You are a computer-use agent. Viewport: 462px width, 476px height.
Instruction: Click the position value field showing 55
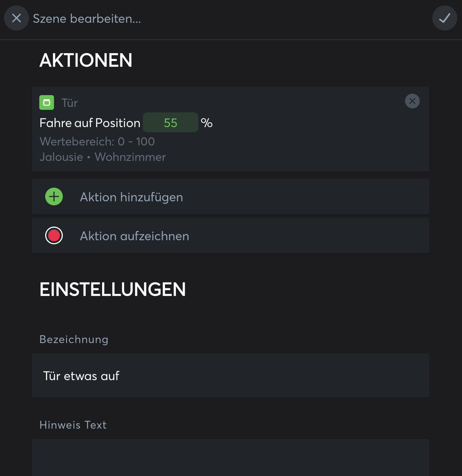coord(170,123)
